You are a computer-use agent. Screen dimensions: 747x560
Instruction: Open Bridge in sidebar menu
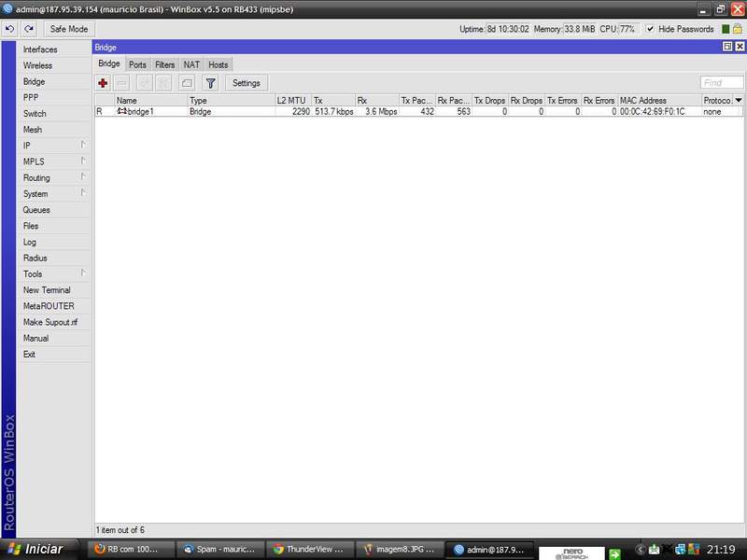pyautogui.click(x=54, y=82)
